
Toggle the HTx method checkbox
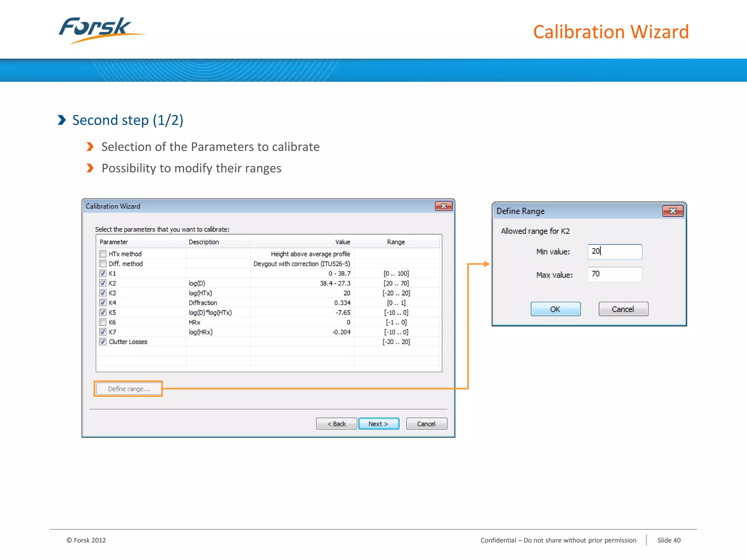103,254
